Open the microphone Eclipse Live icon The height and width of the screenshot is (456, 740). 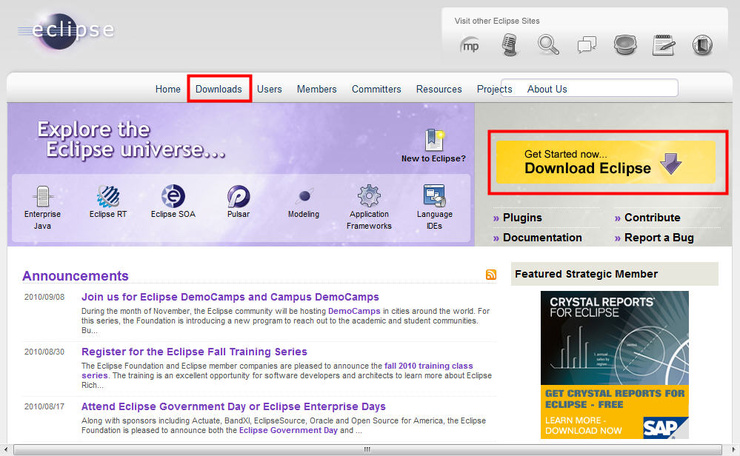509,45
